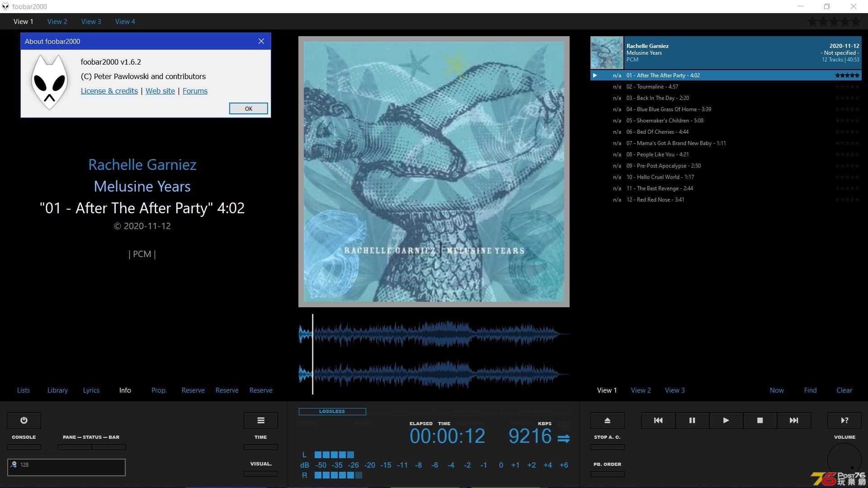Screen dimensions: 868x488
Task: Click Find under the playlist
Action: [810, 390]
